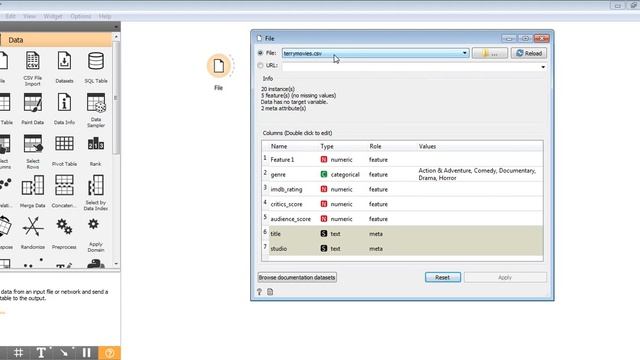Open the Edit menu
This screenshot has height=360, width=640.
point(11,16)
